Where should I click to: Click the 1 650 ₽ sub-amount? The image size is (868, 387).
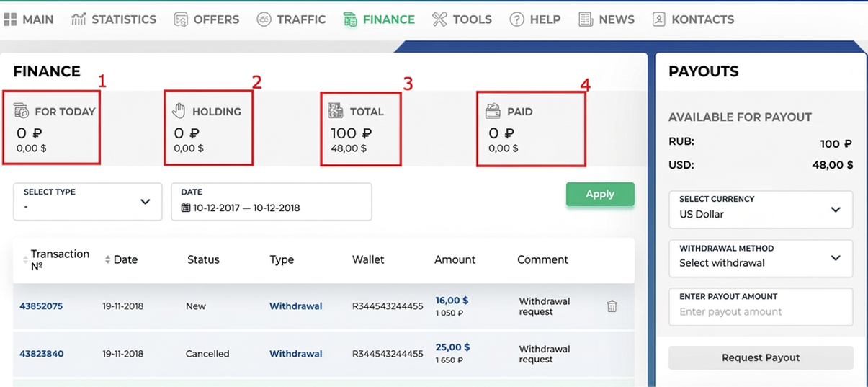pyautogui.click(x=449, y=360)
